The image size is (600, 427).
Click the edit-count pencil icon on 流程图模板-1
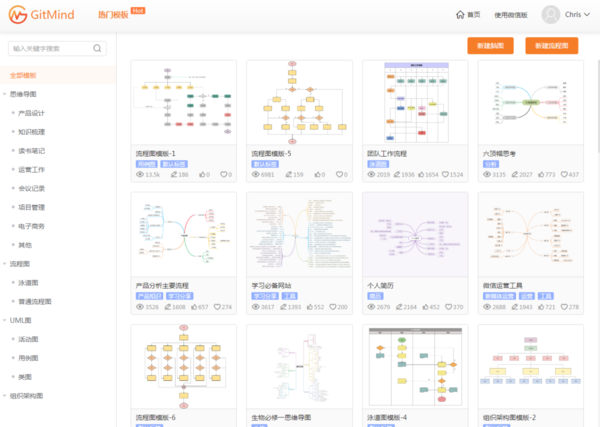[x=174, y=174]
